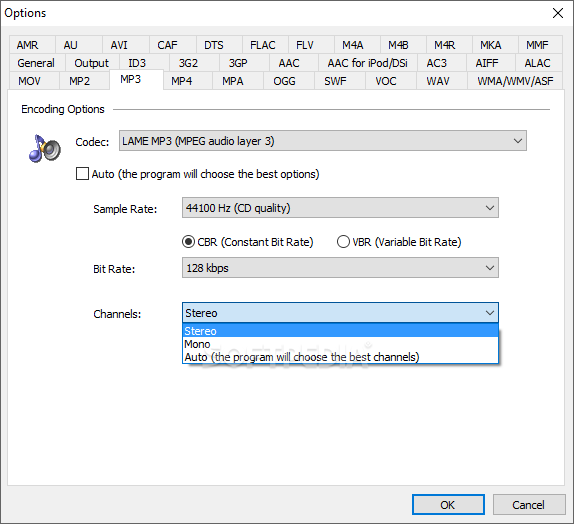
Task: Go to the MOV tab
Action: click(34, 81)
